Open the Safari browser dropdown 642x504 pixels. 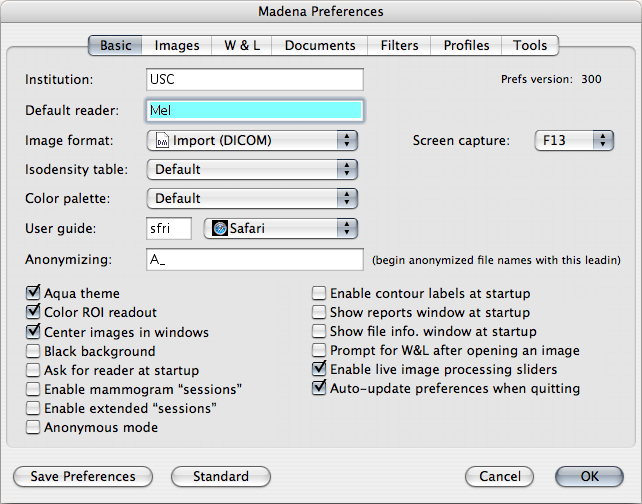tap(280, 229)
